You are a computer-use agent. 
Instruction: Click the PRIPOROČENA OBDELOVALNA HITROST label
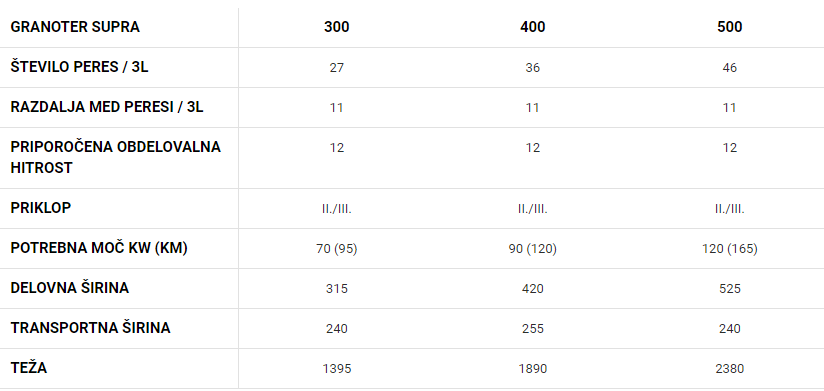(116, 157)
